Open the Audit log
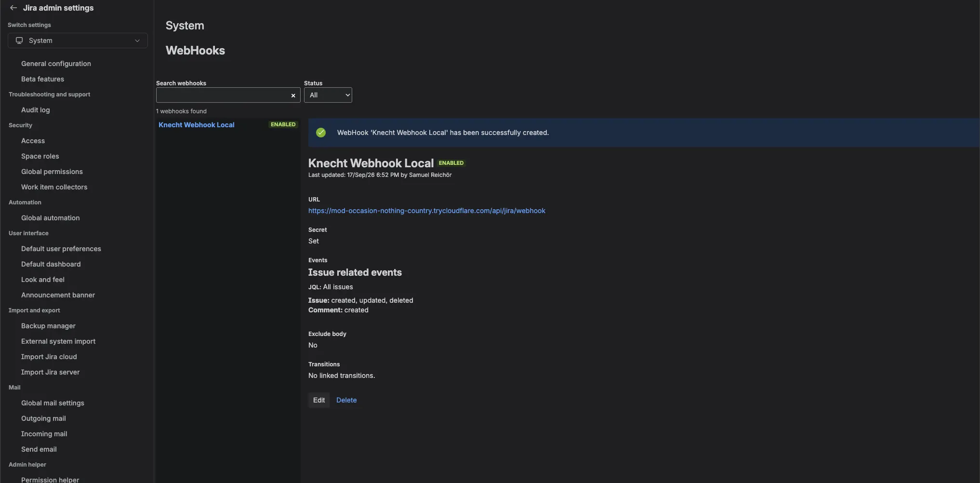 [x=35, y=110]
